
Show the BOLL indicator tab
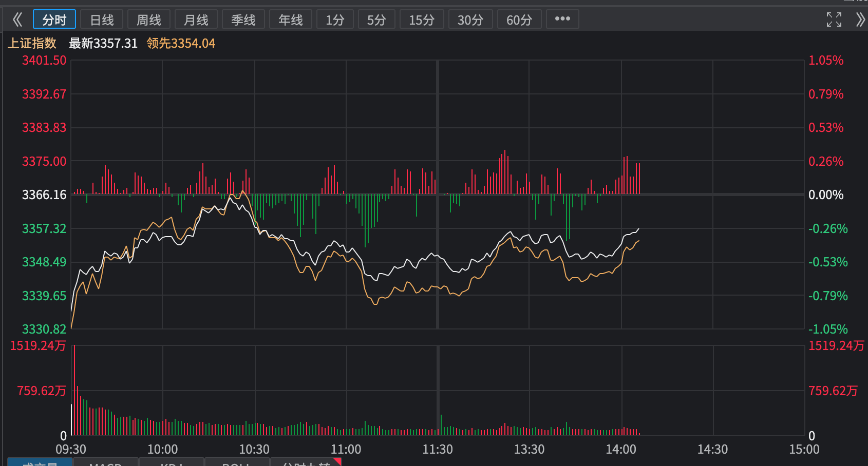[237, 462]
